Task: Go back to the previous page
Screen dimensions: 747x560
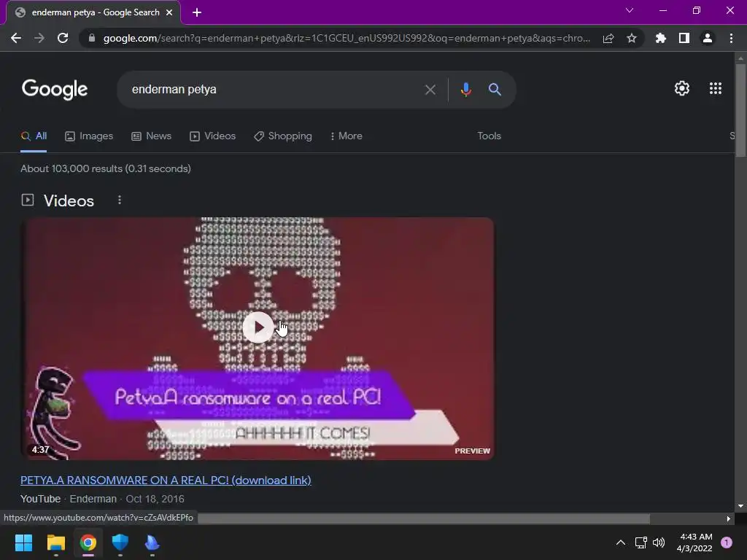Action: (16, 38)
